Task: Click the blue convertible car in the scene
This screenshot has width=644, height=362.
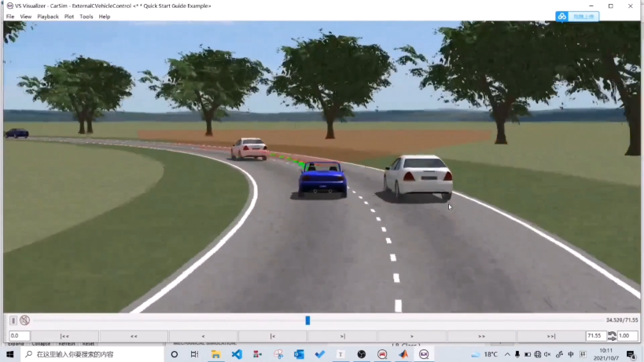Action: coord(322,180)
